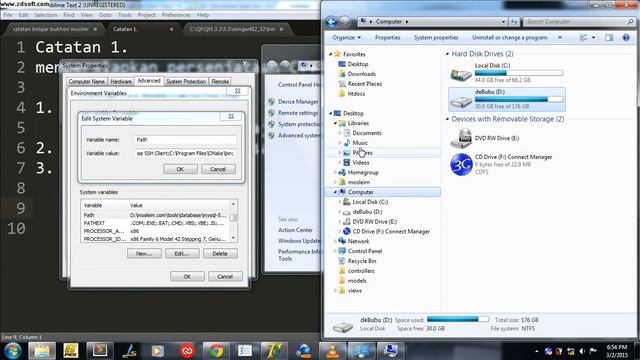
Task: Select CD Drive (F:) Connect Manager 3G icon
Action: point(461,164)
